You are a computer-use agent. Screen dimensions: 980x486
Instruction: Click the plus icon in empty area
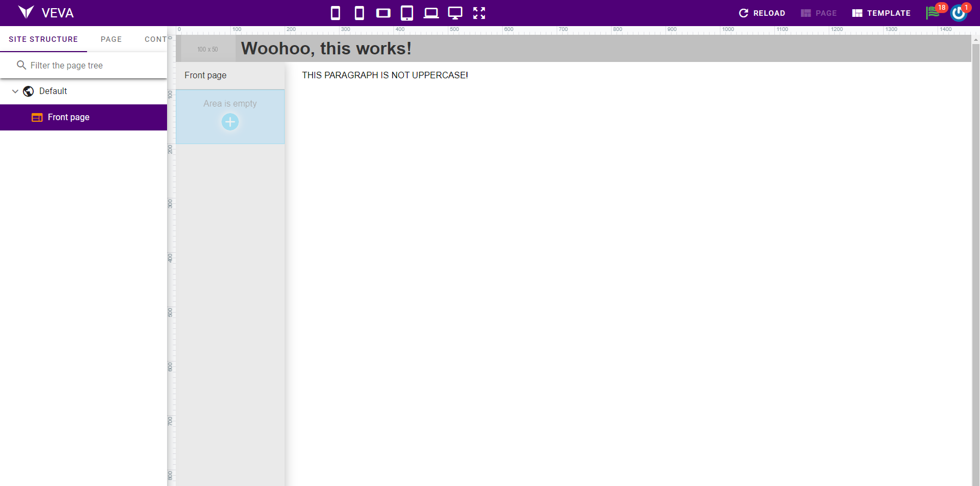(230, 122)
